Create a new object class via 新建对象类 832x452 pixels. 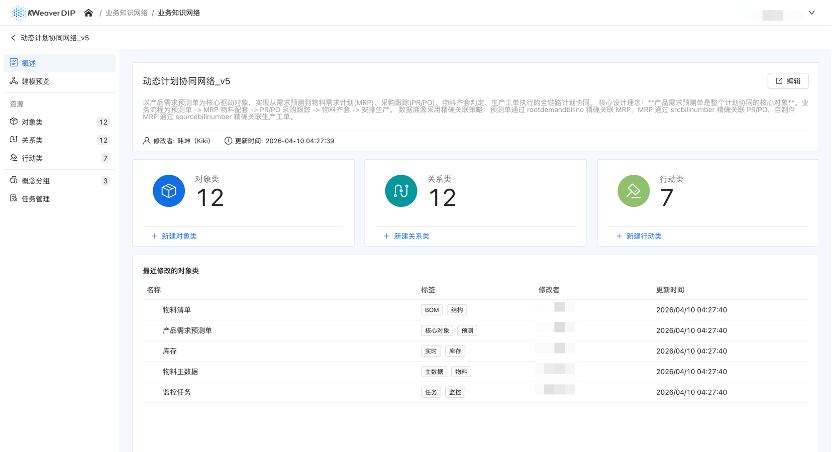tap(174, 236)
